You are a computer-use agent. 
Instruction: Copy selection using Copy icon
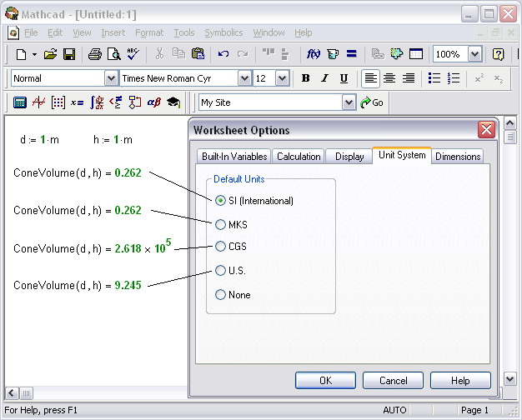coord(178,53)
